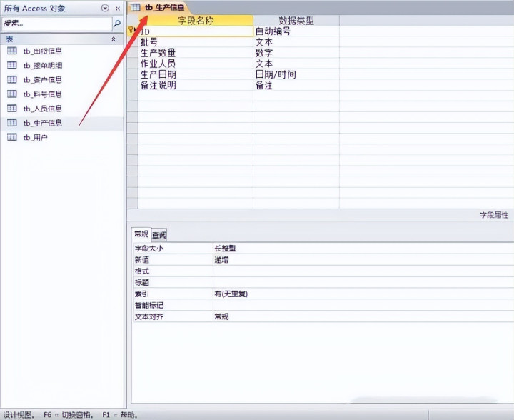Image resolution: width=514 pixels, height=420 pixels.
Task: Collapse the navigation pane with double chevron
Action: (x=117, y=9)
